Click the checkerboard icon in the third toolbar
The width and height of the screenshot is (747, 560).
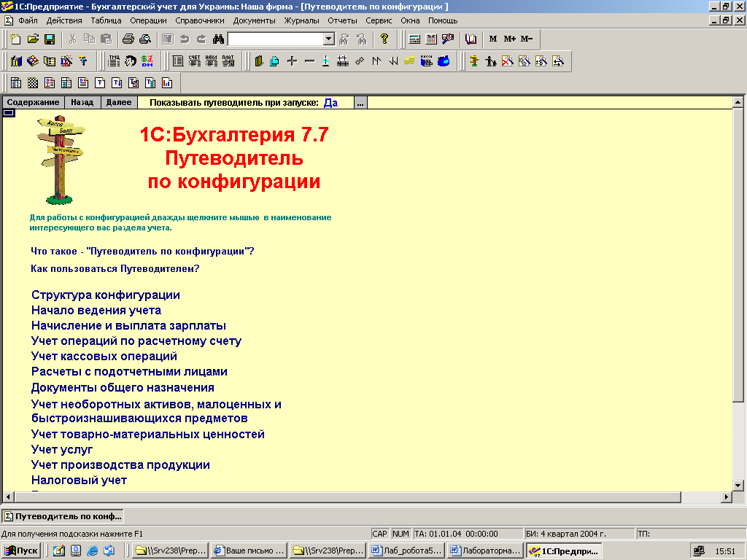pos(32,83)
